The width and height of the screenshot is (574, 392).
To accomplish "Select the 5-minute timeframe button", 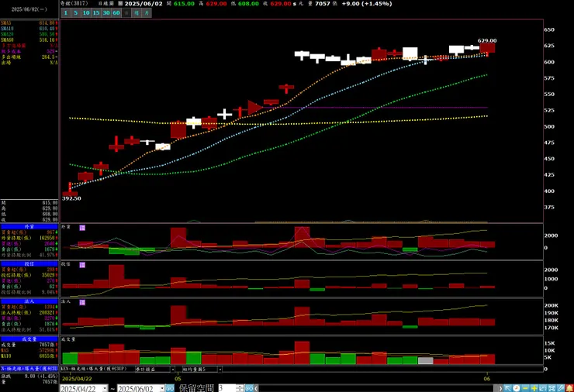I will tap(76, 13).
